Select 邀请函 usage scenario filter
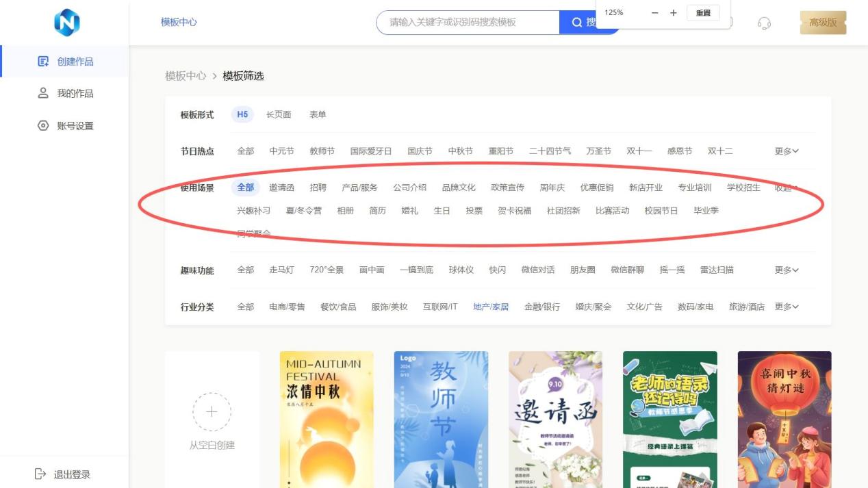Viewport: 868px width, 488px height. pyautogui.click(x=281, y=186)
